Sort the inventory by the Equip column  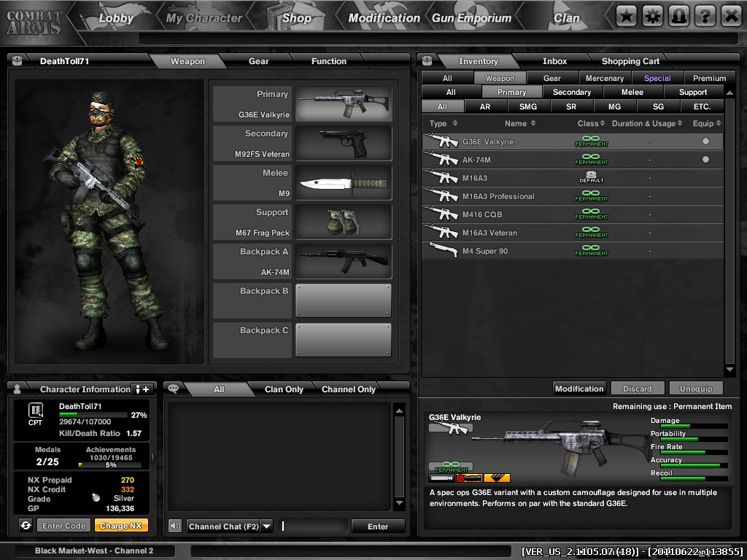707,123
